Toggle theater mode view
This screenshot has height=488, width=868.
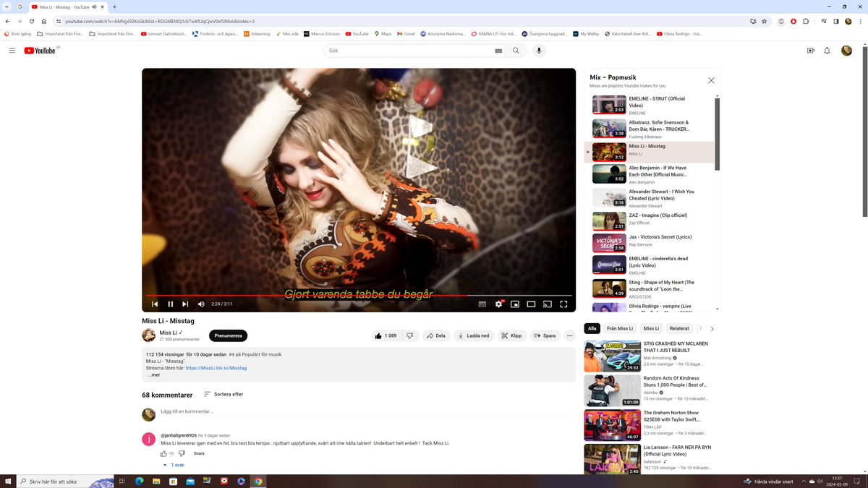(x=531, y=304)
